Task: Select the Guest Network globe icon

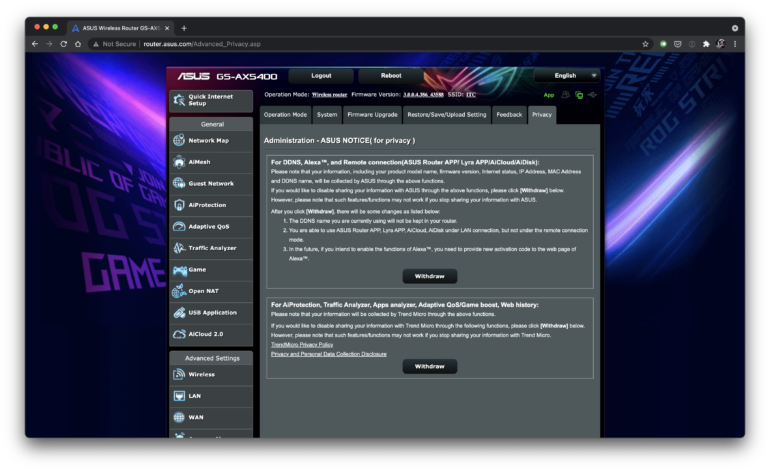Action: [179, 184]
